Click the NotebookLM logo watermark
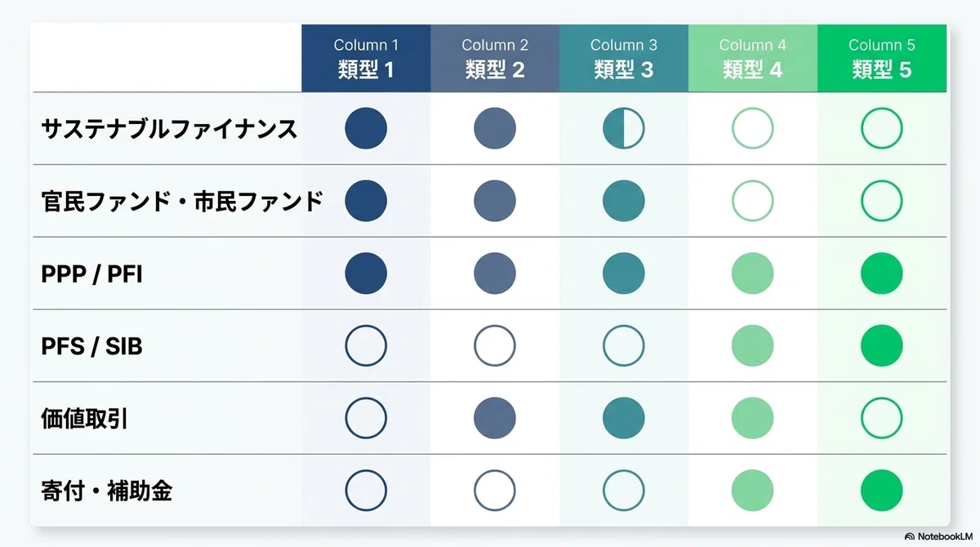Screen dimensions: 980x547 pyautogui.click(x=938, y=536)
